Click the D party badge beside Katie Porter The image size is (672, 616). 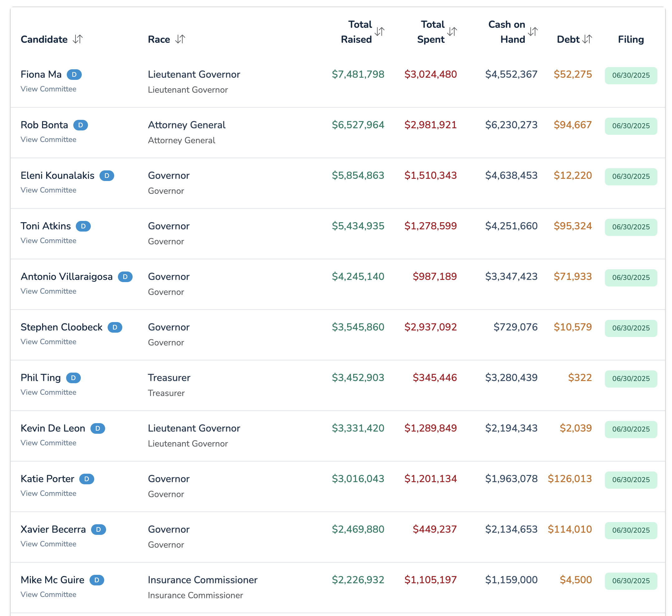(87, 479)
